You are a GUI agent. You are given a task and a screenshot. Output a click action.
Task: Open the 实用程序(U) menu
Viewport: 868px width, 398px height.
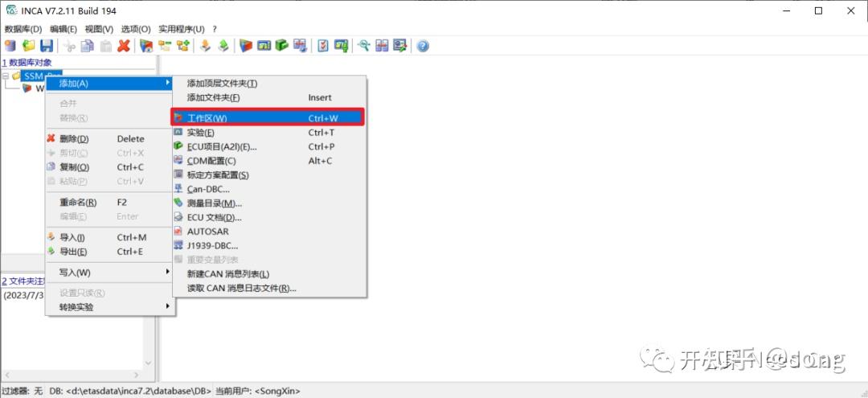[x=182, y=29]
